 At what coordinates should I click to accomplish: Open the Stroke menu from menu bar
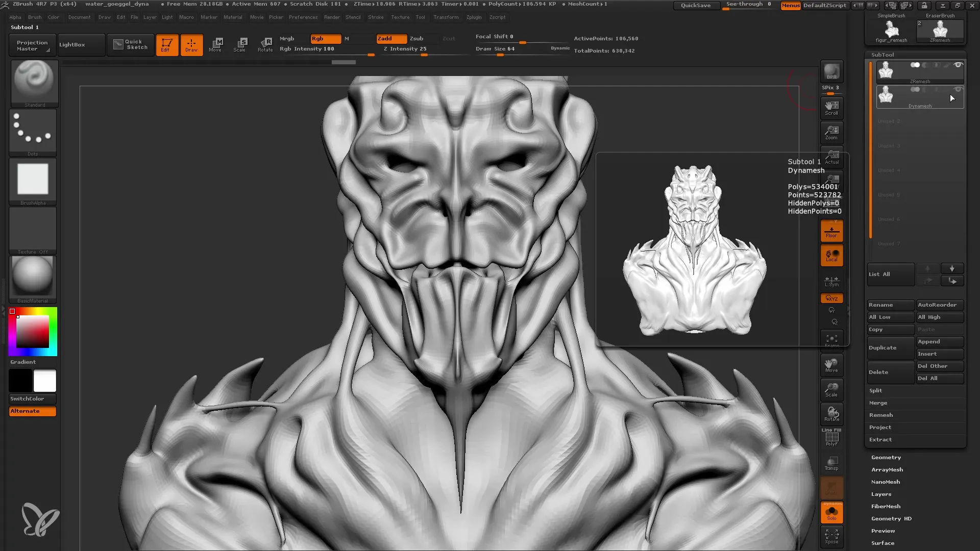click(x=376, y=17)
